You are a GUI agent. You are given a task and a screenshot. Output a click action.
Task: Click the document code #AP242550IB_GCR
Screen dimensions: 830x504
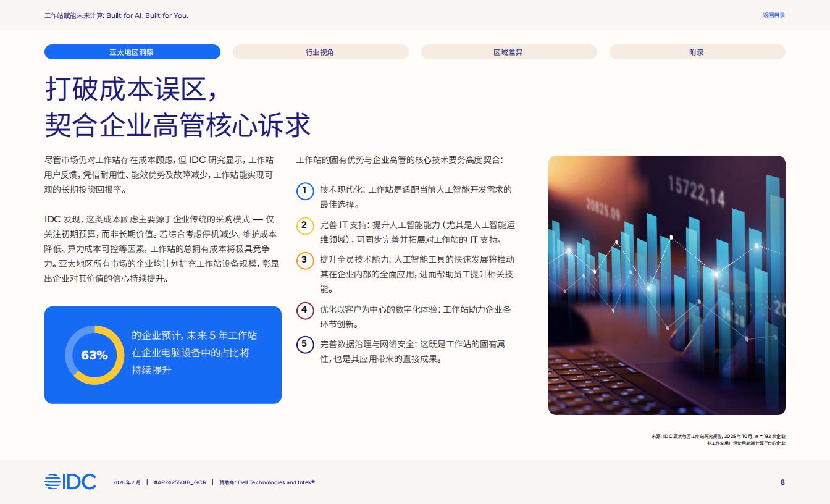180,482
